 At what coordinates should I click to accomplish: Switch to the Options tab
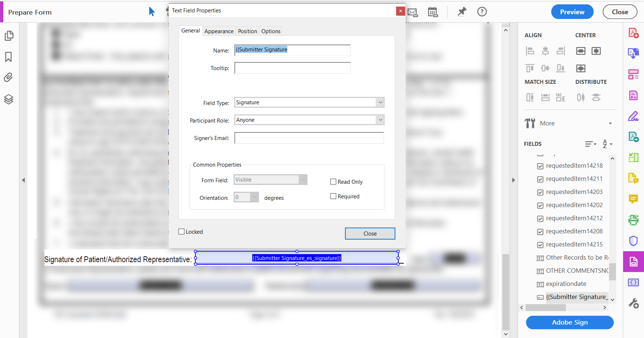tap(271, 31)
